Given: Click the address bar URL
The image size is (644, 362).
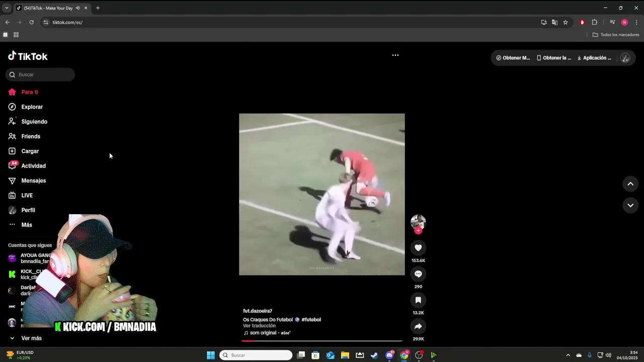Looking at the screenshot, I should 67,22.
